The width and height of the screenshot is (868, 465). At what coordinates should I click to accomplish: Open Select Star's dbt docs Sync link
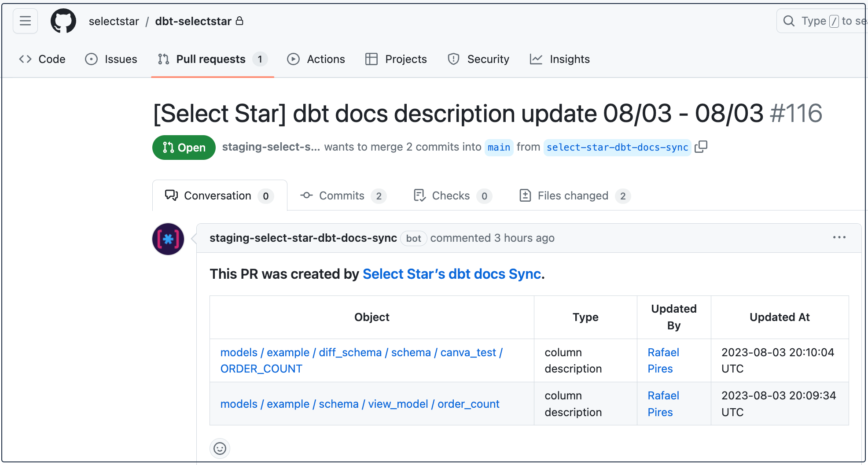(x=452, y=274)
